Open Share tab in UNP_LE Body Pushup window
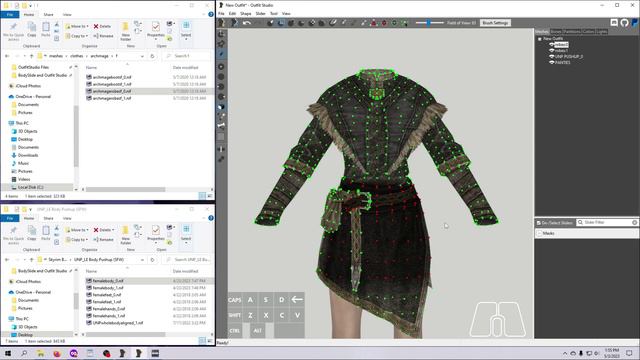 tap(49, 218)
